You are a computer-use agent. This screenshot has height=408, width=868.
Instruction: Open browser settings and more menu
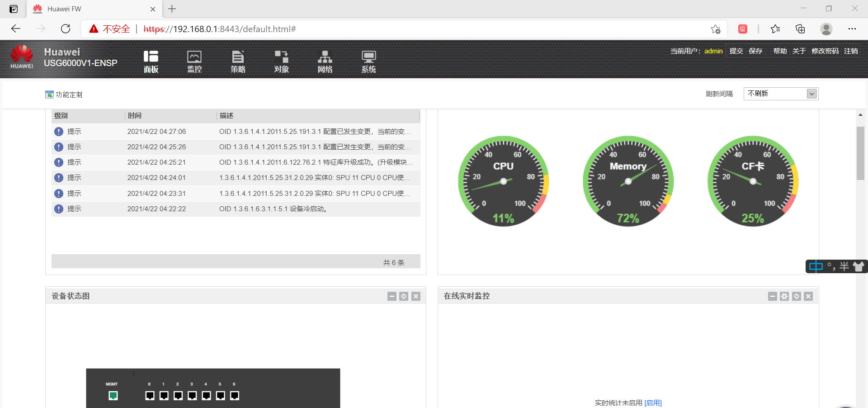point(852,29)
